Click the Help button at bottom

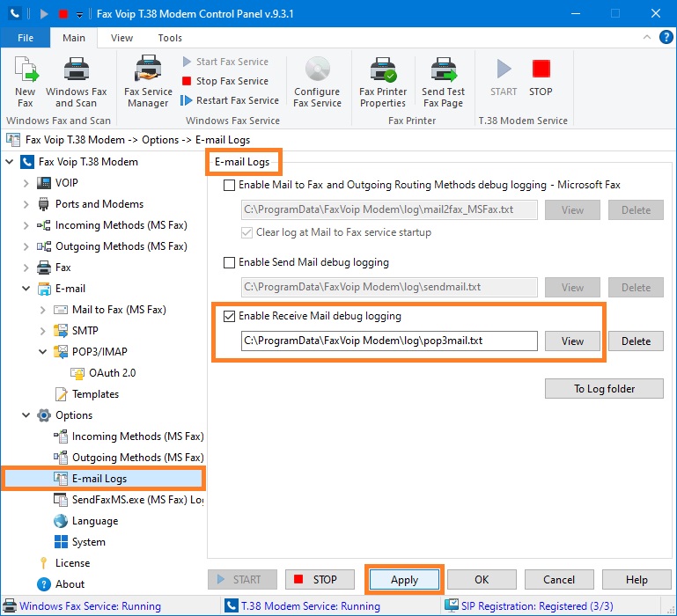coord(637,579)
